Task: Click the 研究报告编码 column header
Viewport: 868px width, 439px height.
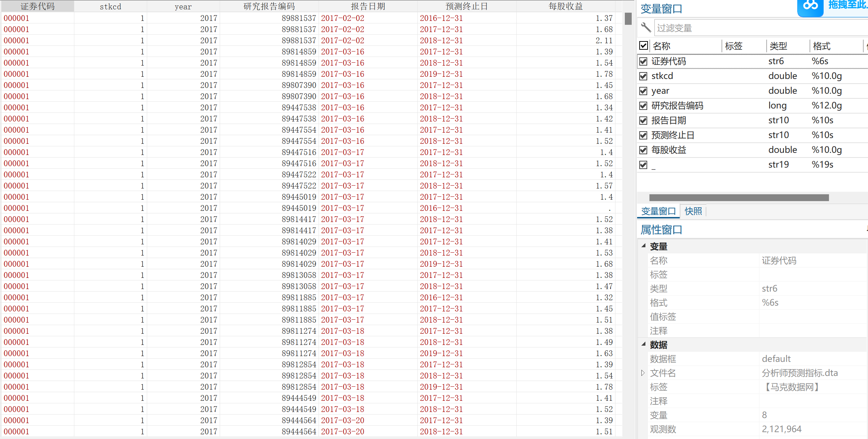Action: (x=269, y=6)
